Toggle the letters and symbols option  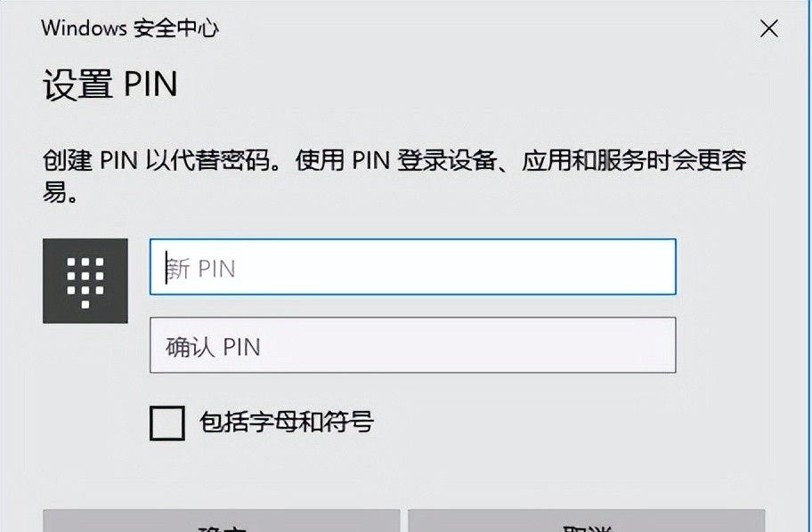tap(166, 423)
